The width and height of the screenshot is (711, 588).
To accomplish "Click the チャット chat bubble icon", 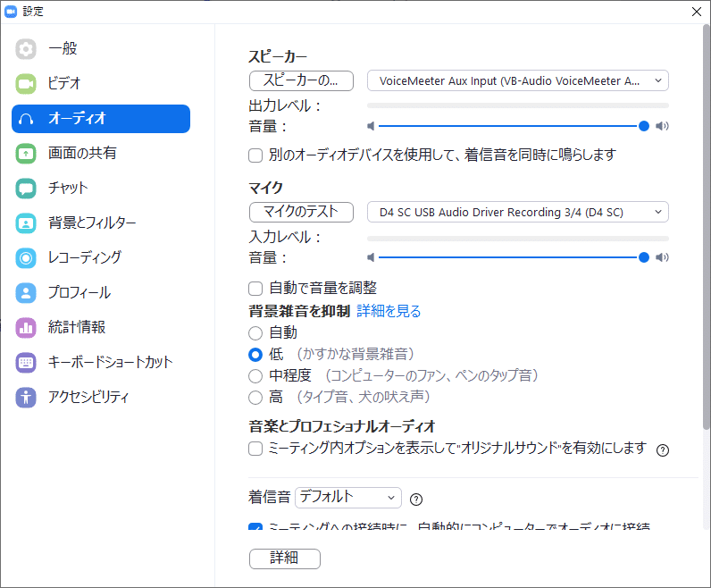I will 26,189.
